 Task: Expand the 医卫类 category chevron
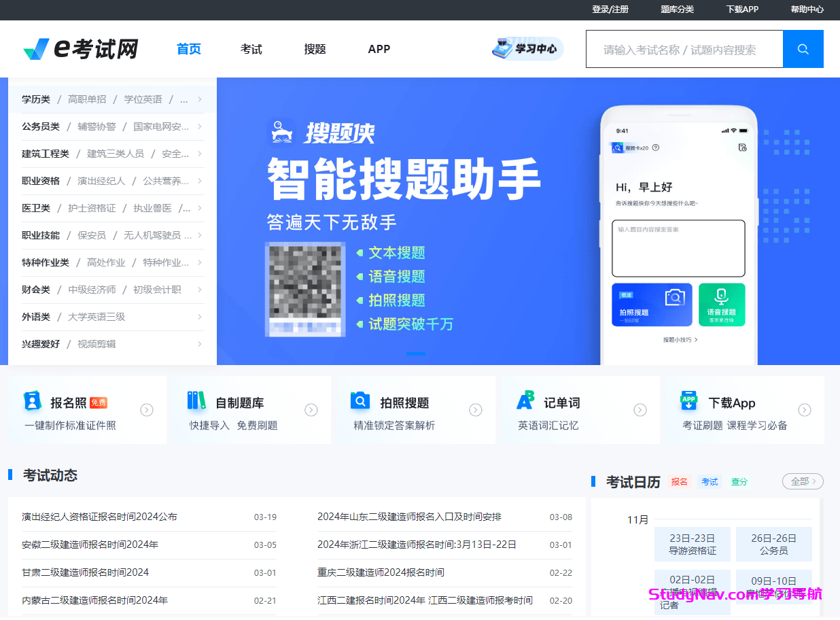pyautogui.click(x=199, y=208)
